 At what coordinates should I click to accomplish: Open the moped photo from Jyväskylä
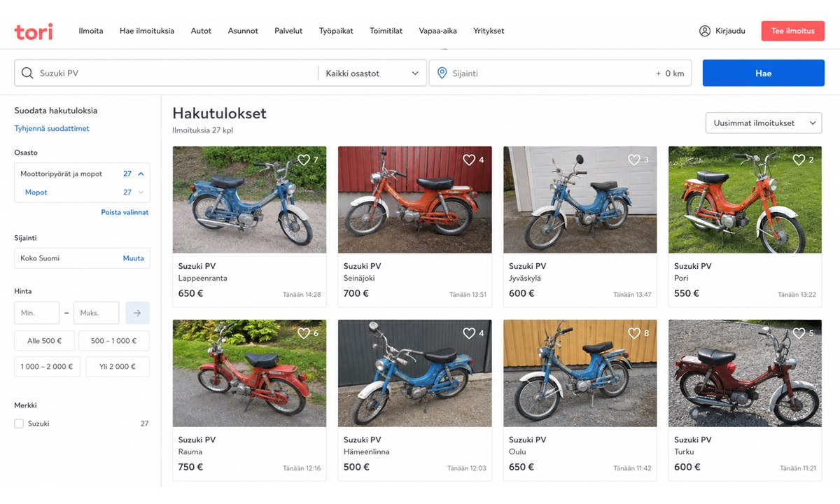tap(580, 199)
